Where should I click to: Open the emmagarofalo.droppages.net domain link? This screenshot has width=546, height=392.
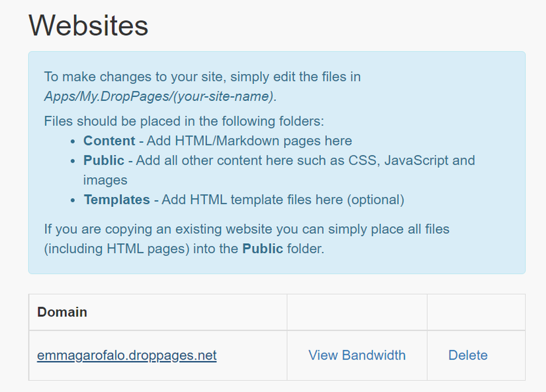(x=126, y=356)
